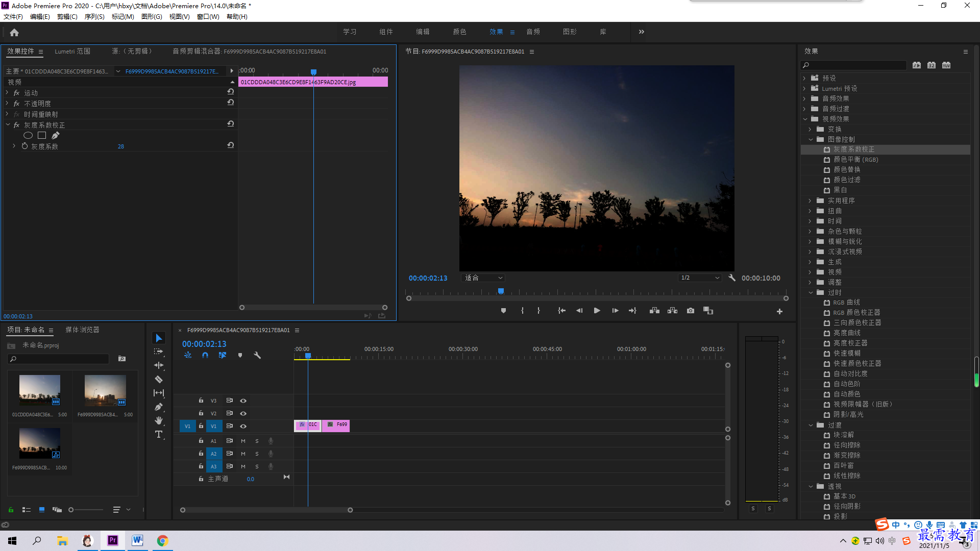The width and height of the screenshot is (980, 551).
Task: Toggle V2 track output eye
Action: click(243, 413)
